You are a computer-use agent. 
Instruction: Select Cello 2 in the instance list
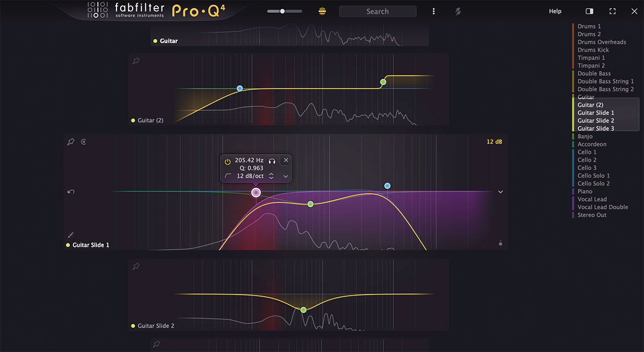[587, 160]
